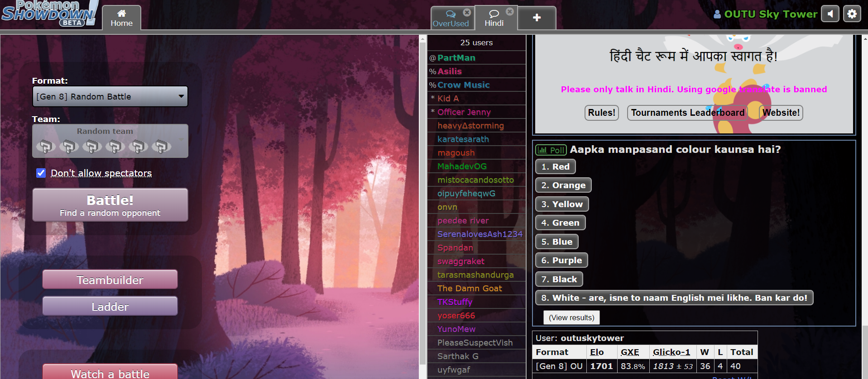The width and height of the screenshot is (868, 379).
Task: Open the Teambuilder
Action: tap(110, 280)
